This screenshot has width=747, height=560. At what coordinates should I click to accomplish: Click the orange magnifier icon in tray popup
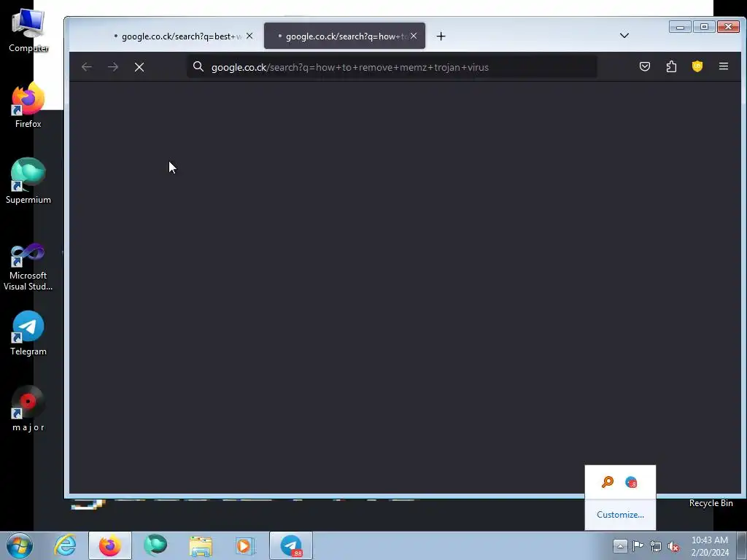click(608, 483)
